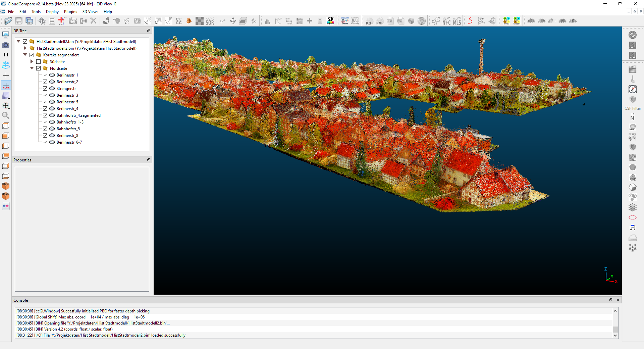This screenshot has height=349, width=644.
Task: Enable the Südseite folder checkbox
Action: click(x=39, y=62)
